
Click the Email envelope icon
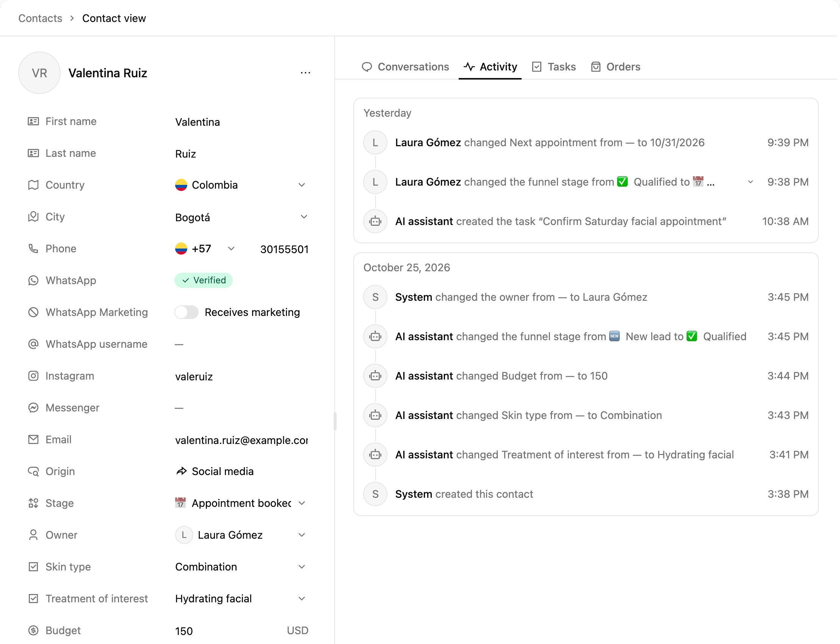click(33, 439)
